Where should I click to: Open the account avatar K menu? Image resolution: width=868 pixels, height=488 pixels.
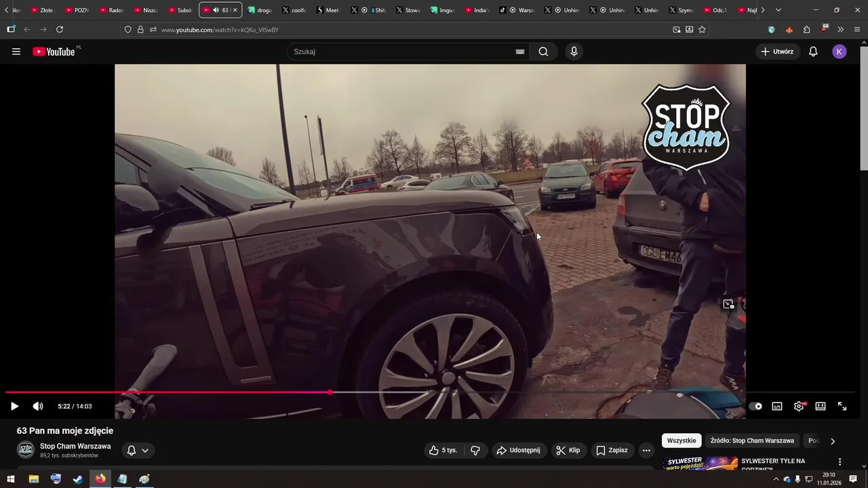[x=840, y=52]
